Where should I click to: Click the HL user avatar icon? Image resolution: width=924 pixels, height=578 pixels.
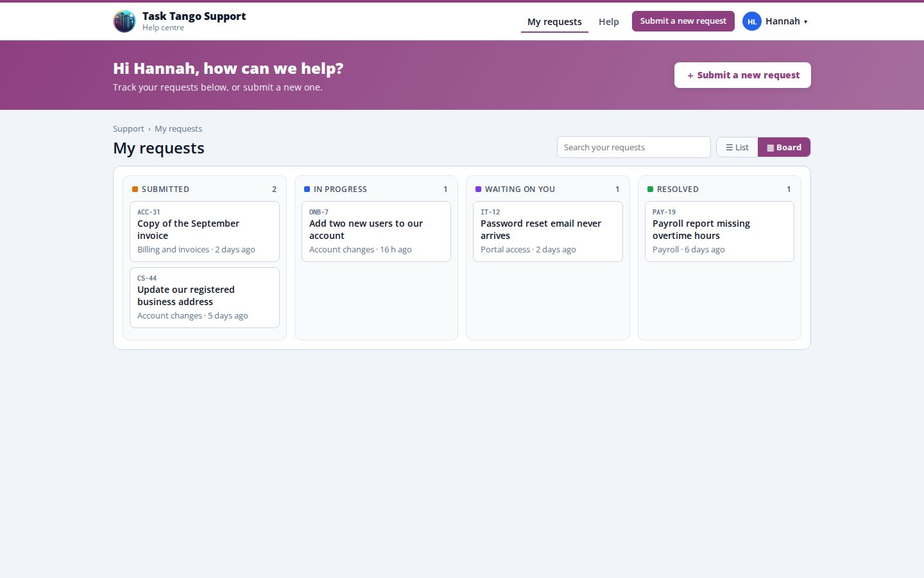pos(752,21)
